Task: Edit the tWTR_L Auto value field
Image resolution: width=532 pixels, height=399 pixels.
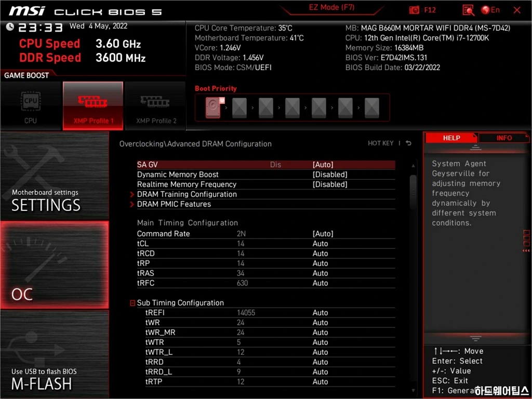Action: tap(320, 352)
